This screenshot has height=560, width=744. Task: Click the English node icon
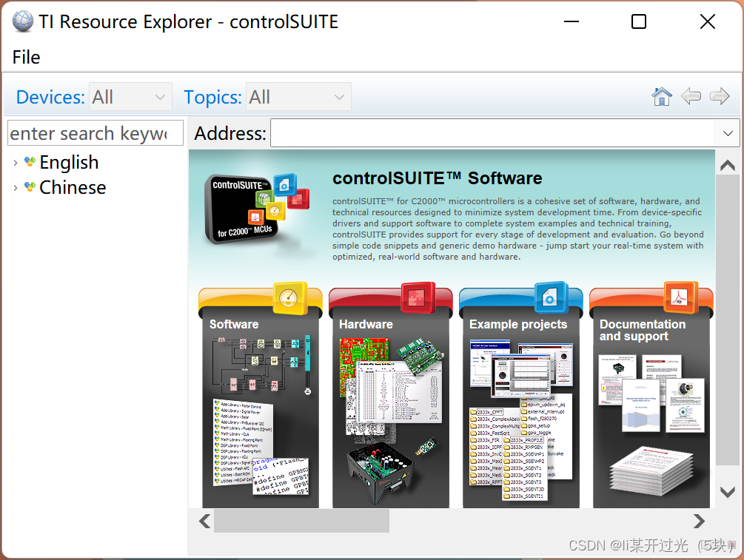(30, 162)
